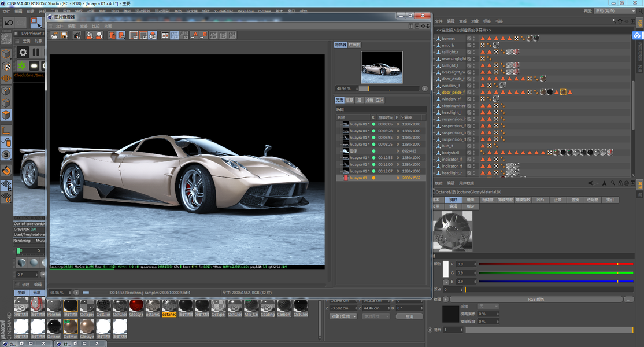Toggle the 混合 mix radio button

pos(430,330)
